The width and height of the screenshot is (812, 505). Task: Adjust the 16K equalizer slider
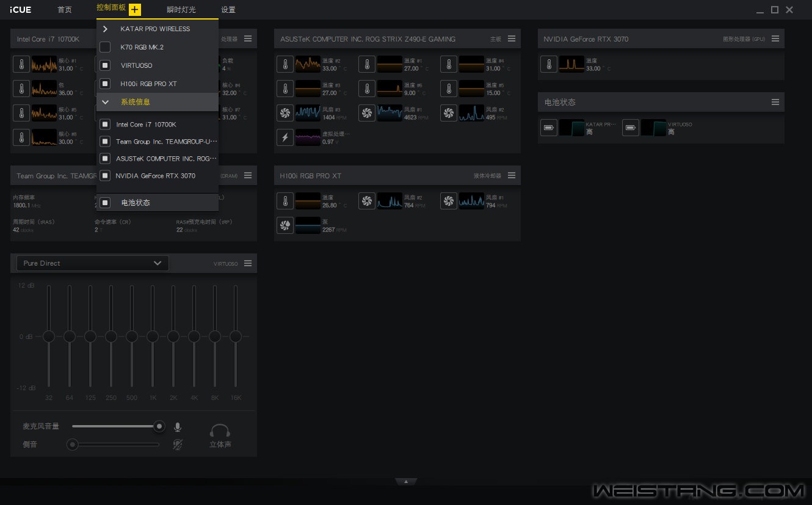(236, 336)
